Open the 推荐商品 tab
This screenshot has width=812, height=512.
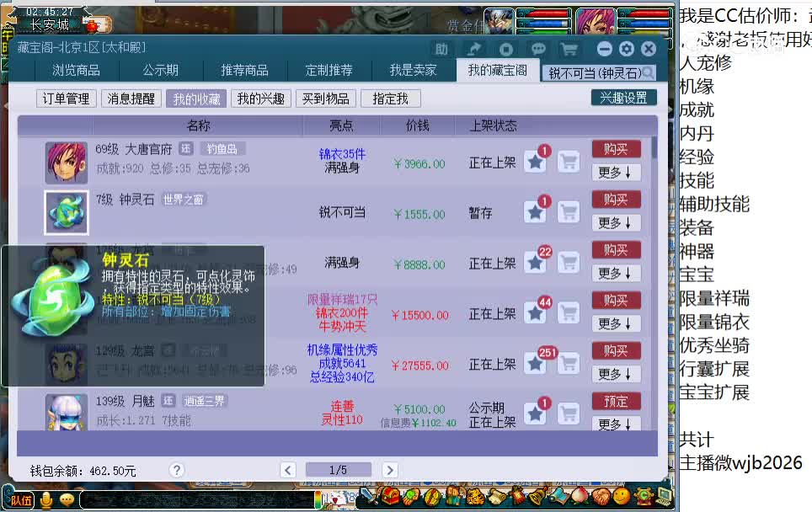tap(244, 71)
